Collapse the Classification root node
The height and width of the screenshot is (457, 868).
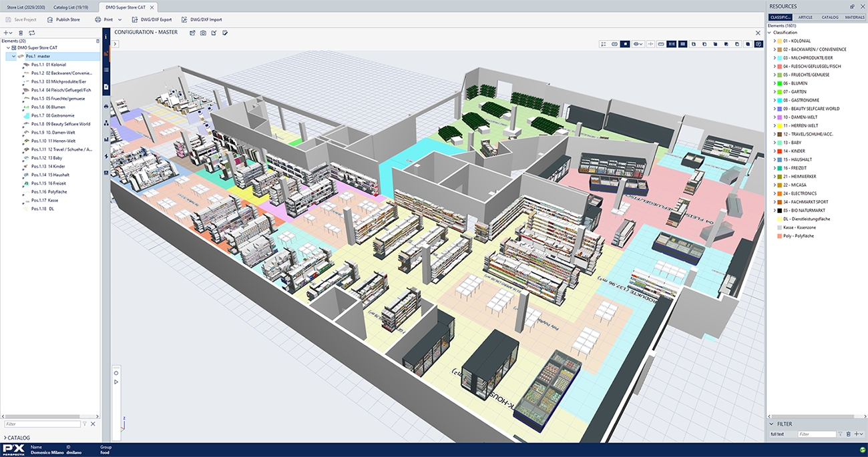pos(769,33)
